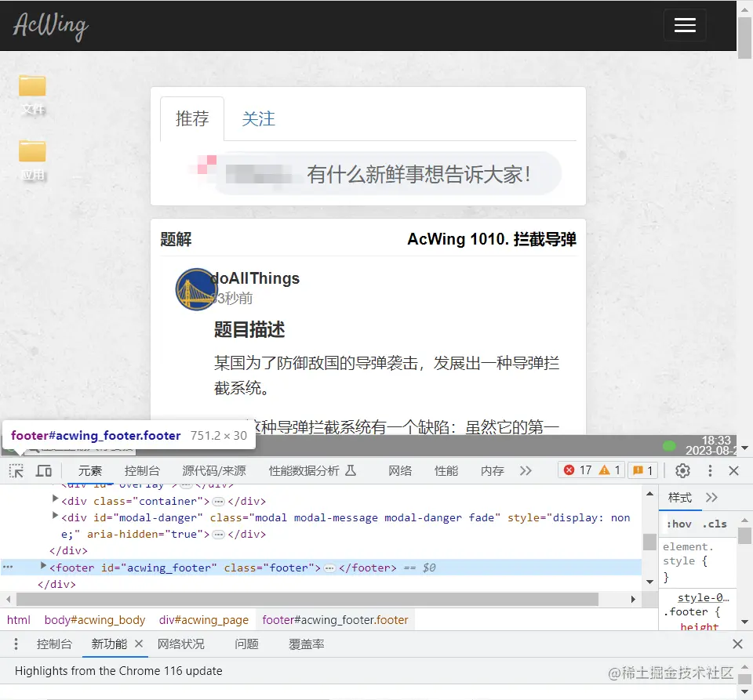The height and width of the screenshot is (700, 753).
Task: Show more DevTools panels chevron
Action: 526,470
